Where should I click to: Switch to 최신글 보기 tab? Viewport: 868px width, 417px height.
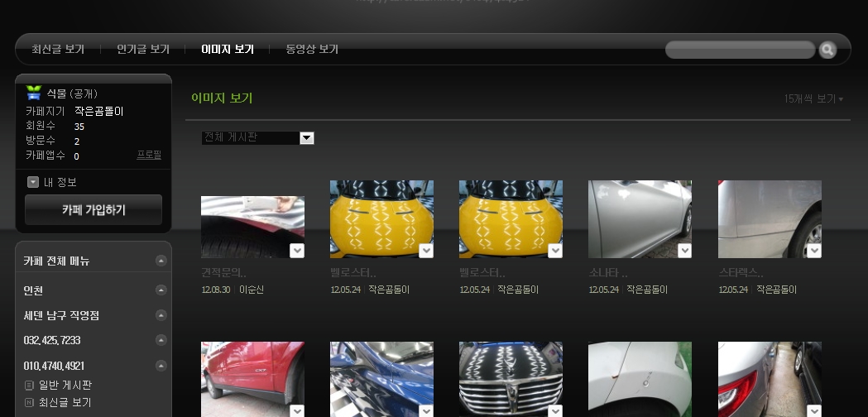(58, 50)
